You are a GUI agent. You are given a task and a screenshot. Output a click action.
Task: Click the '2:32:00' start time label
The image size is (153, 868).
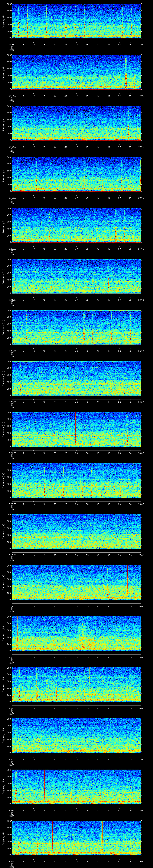(12, 861)
